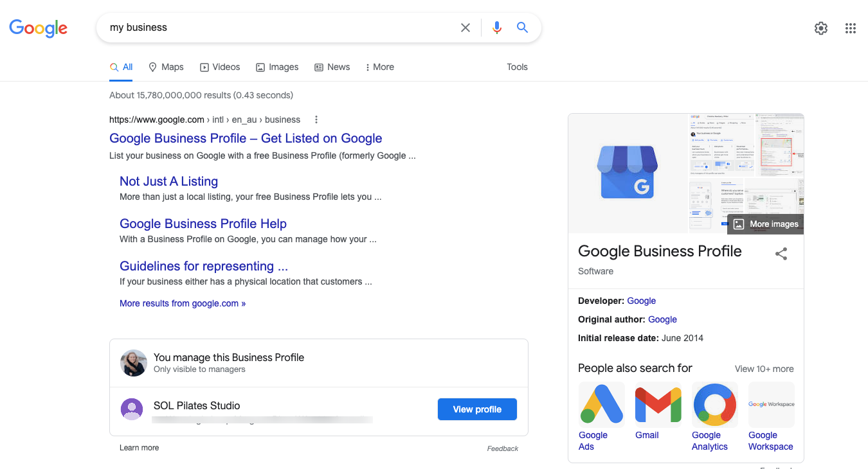Clear the search box using the X icon
The width and height of the screenshot is (868, 469).
coord(465,28)
